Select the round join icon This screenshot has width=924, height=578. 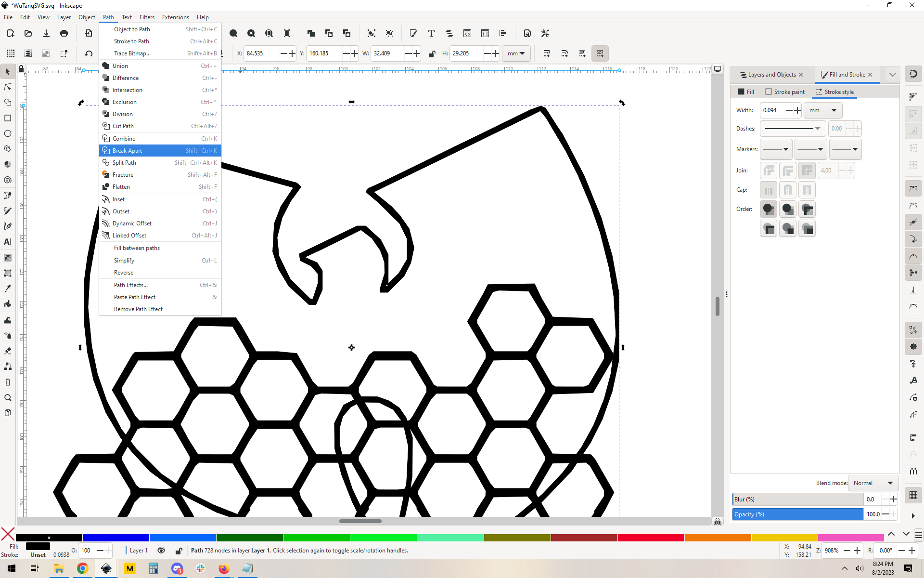pyautogui.click(x=788, y=171)
